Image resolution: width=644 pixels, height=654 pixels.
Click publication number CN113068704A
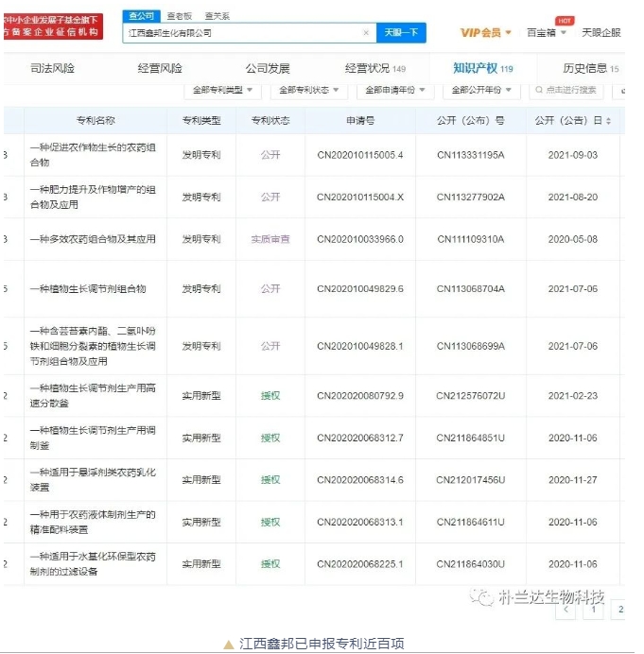coord(471,289)
